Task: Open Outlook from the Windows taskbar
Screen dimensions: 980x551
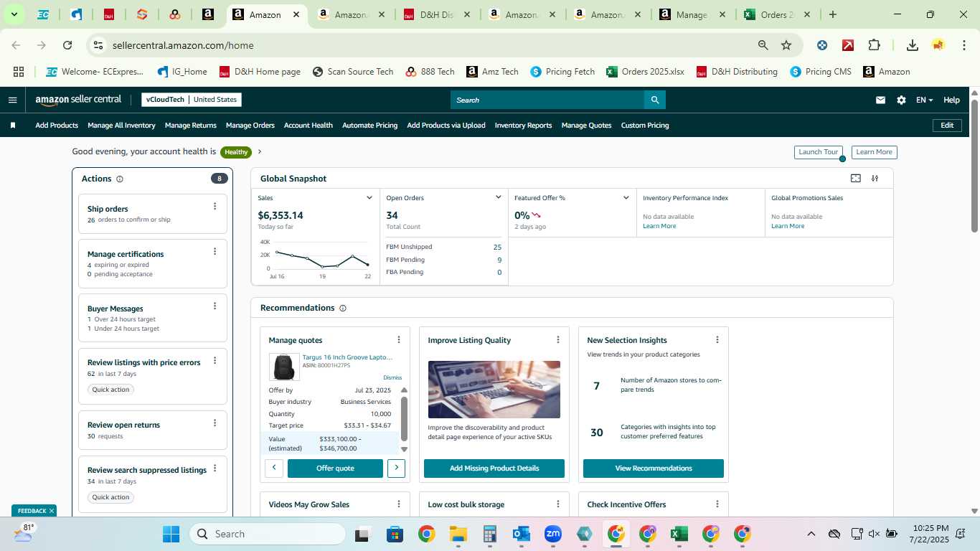Action: pos(522,534)
